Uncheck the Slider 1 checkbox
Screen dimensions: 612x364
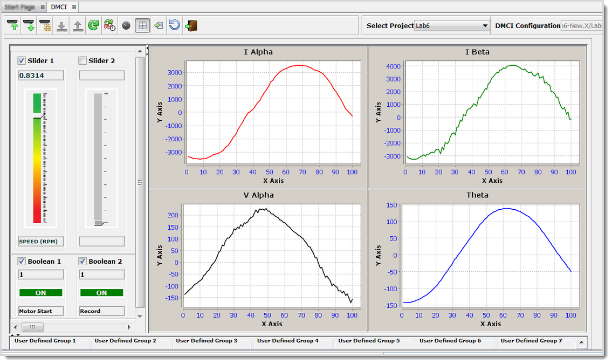point(22,60)
